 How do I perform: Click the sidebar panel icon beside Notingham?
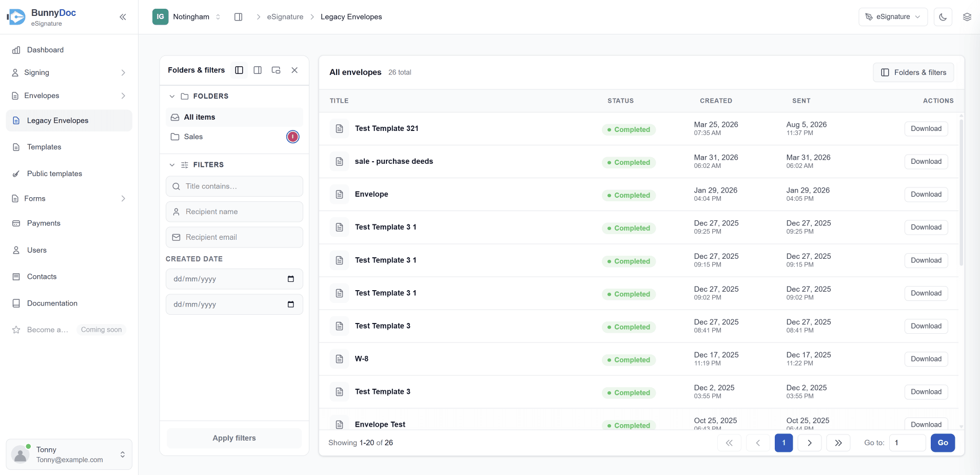(x=238, y=17)
